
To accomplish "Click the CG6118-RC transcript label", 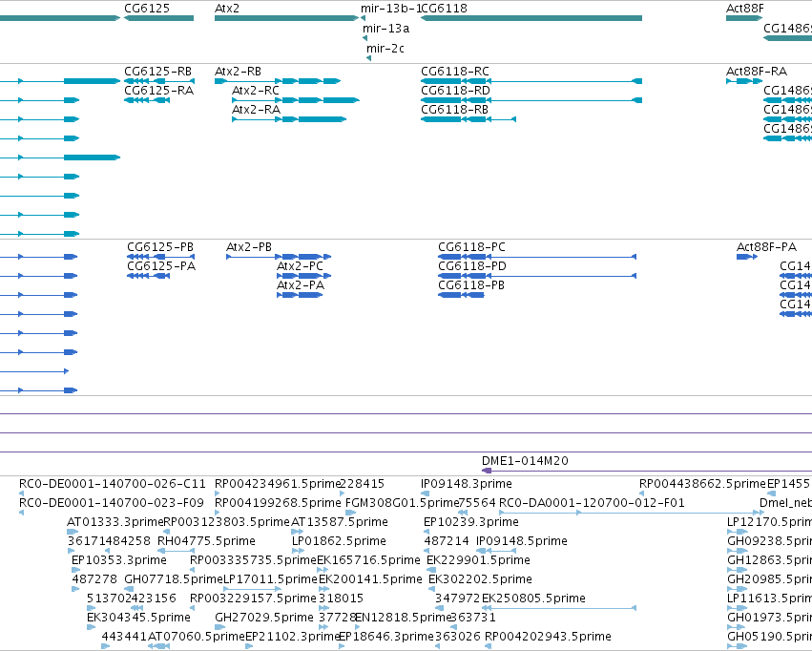I will tap(455, 72).
